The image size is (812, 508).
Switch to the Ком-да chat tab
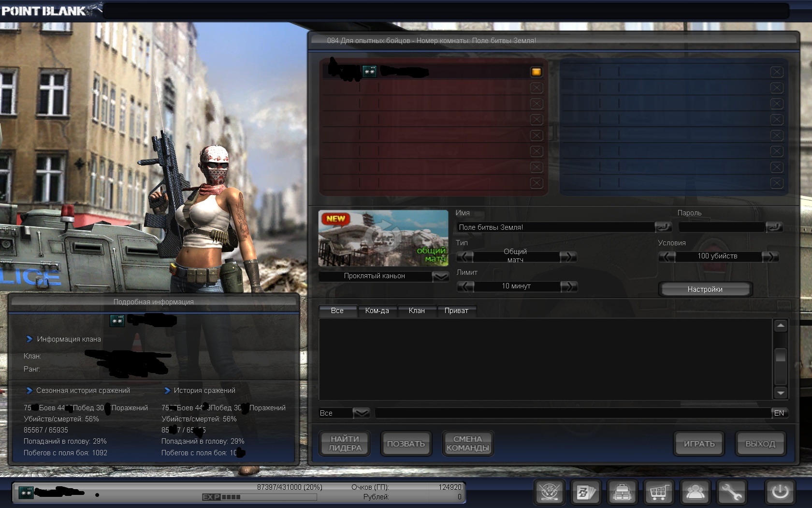377,311
